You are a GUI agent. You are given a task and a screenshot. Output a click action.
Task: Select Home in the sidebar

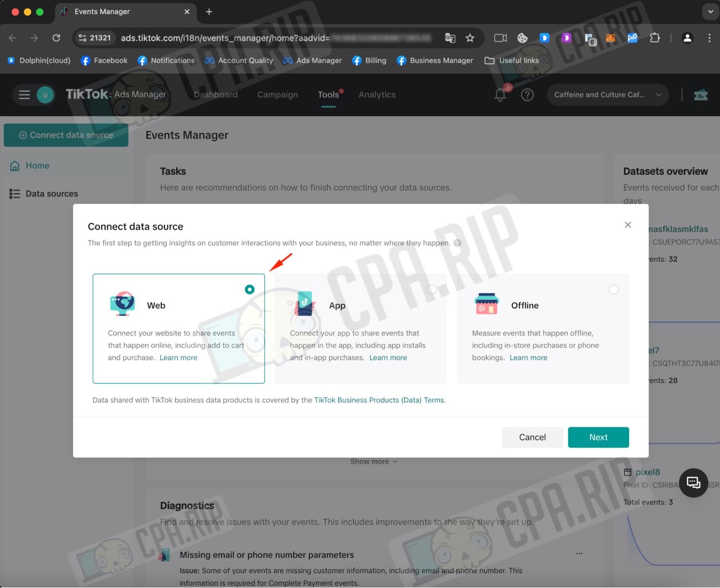pyautogui.click(x=66, y=166)
